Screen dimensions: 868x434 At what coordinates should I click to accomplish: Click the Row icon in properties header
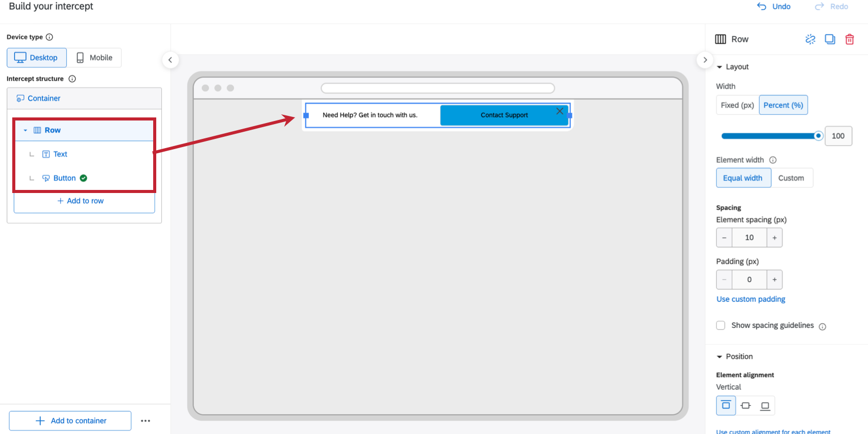tap(720, 39)
